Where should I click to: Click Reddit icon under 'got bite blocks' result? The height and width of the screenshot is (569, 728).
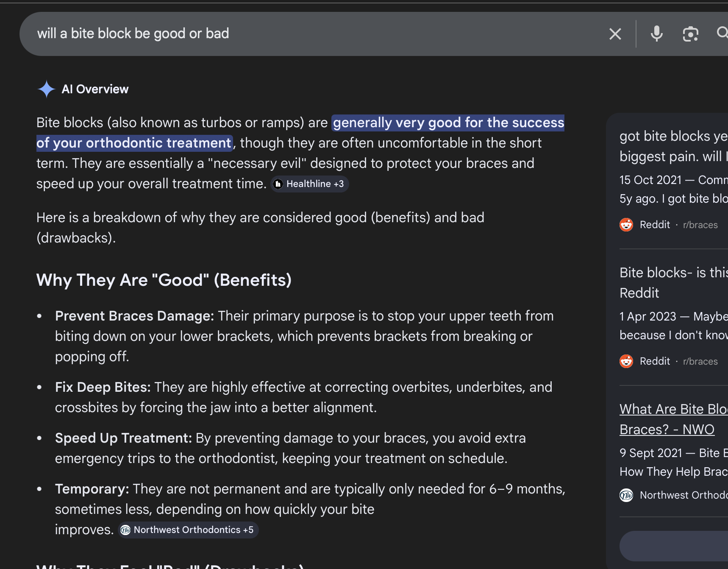626,225
